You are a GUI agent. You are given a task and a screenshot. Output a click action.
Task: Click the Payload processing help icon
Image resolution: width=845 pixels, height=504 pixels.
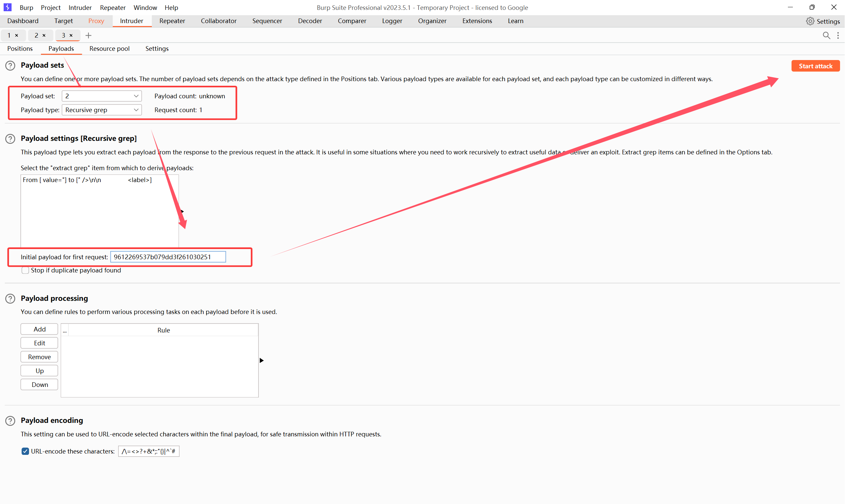(x=10, y=299)
